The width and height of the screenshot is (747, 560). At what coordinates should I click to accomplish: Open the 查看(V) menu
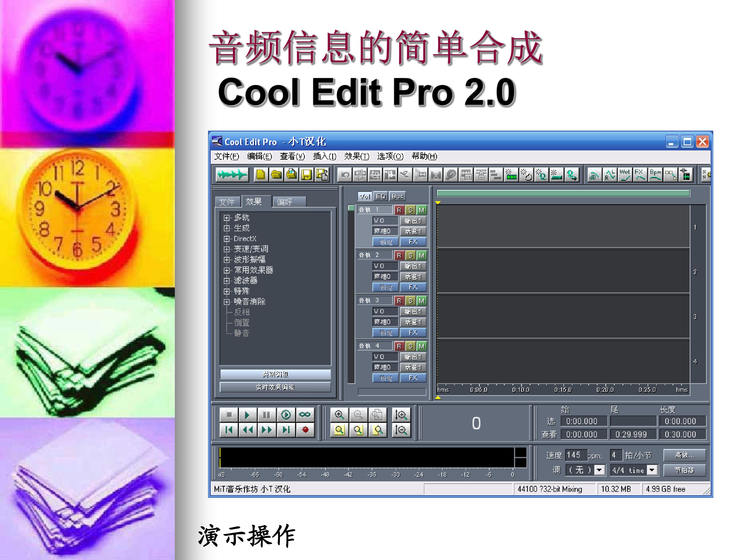pyautogui.click(x=292, y=156)
